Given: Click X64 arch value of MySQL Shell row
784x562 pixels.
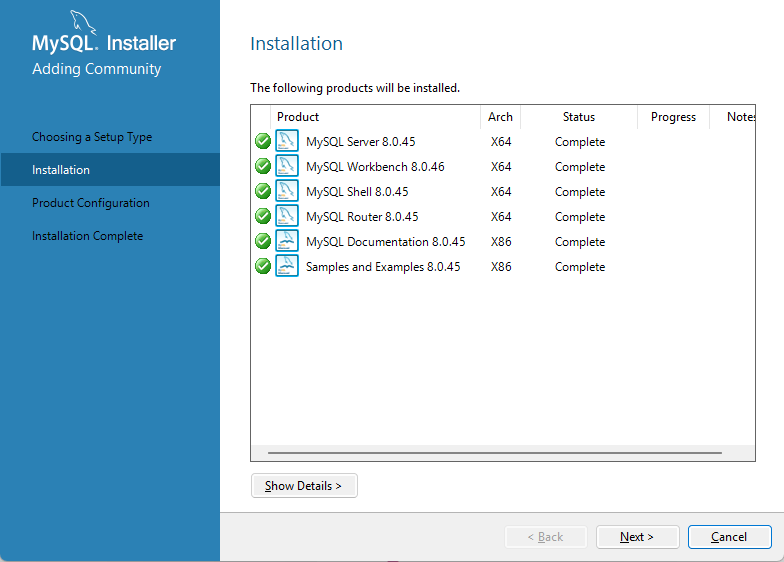Looking at the screenshot, I should [501, 192].
